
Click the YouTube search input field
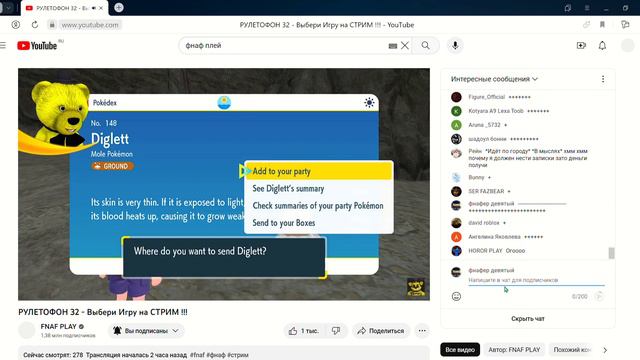(286, 46)
